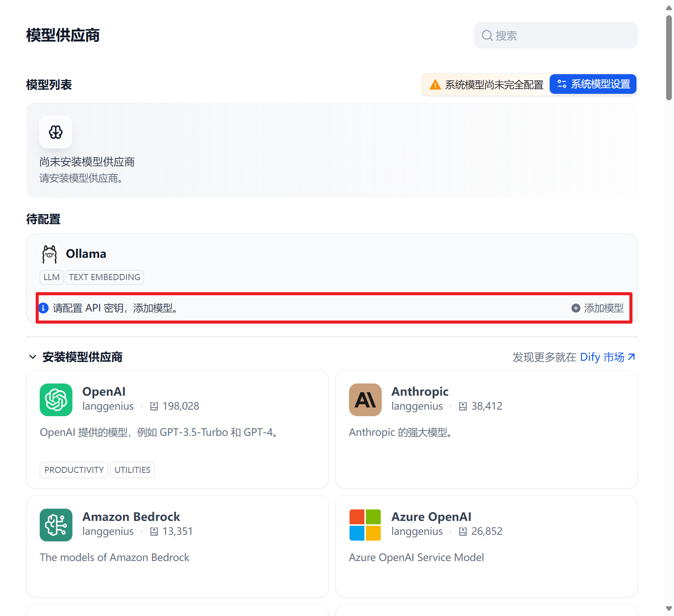Click the scrollbar up arrow
Viewport: 674px width, 616px height.
click(x=669, y=8)
